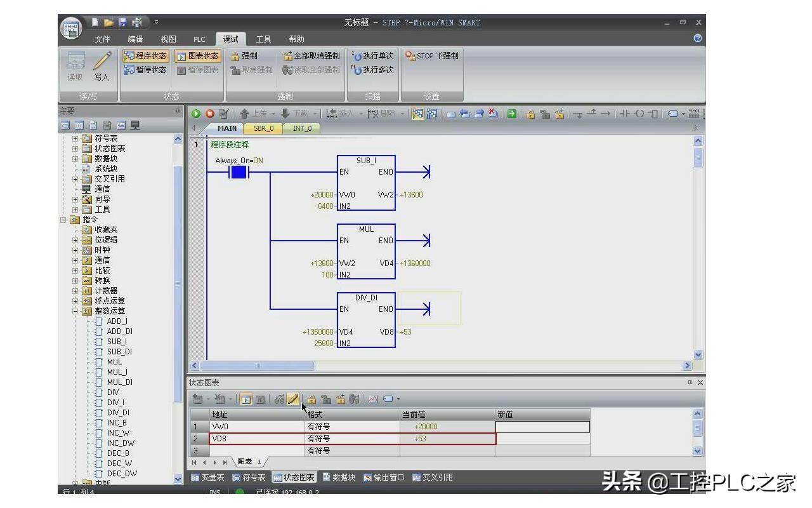812x508 pixels.
Task: Expand the 状态图表 tree node
Action: 76,149
